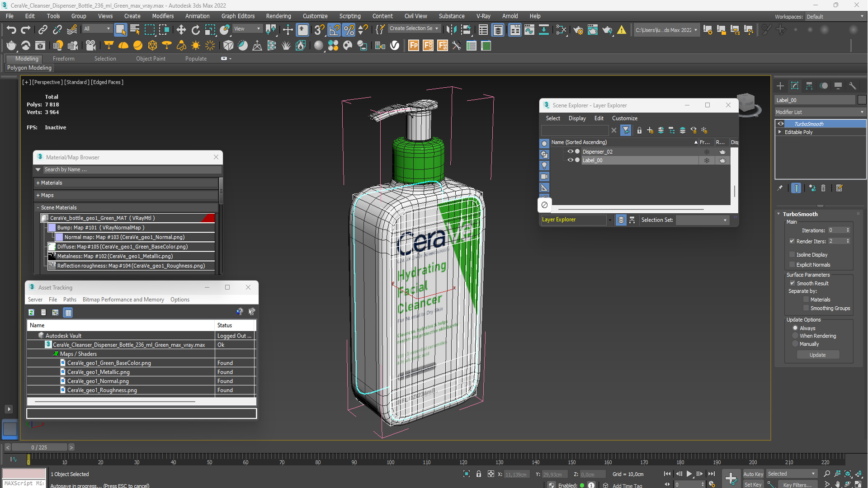Select the Select and Move tool
The image size is (868, 488).
click(x=181, y=30)
